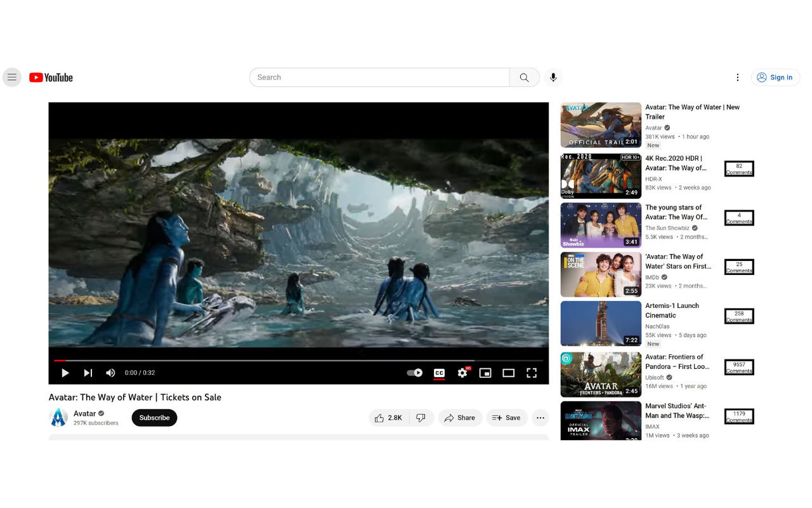The height and width of the screenshot is (508, 812).
Task: Click the 297K subscribers text
Action: [x=96, y=423]
